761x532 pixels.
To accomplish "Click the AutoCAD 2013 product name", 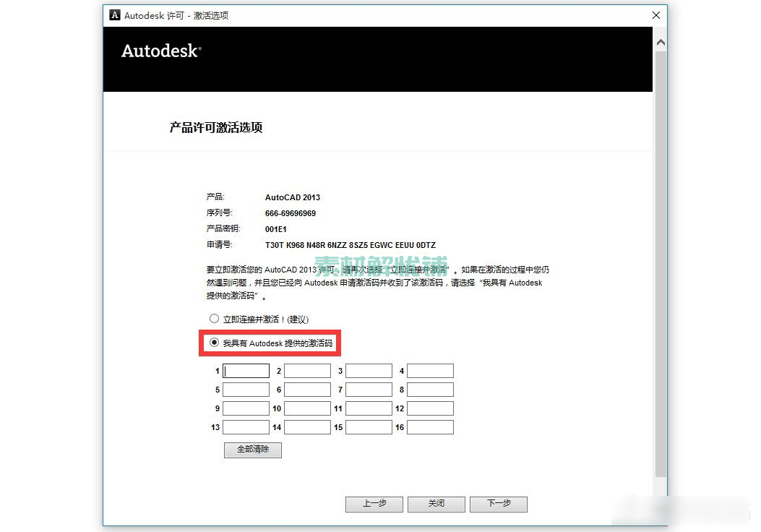I will (x=293, y=197).
